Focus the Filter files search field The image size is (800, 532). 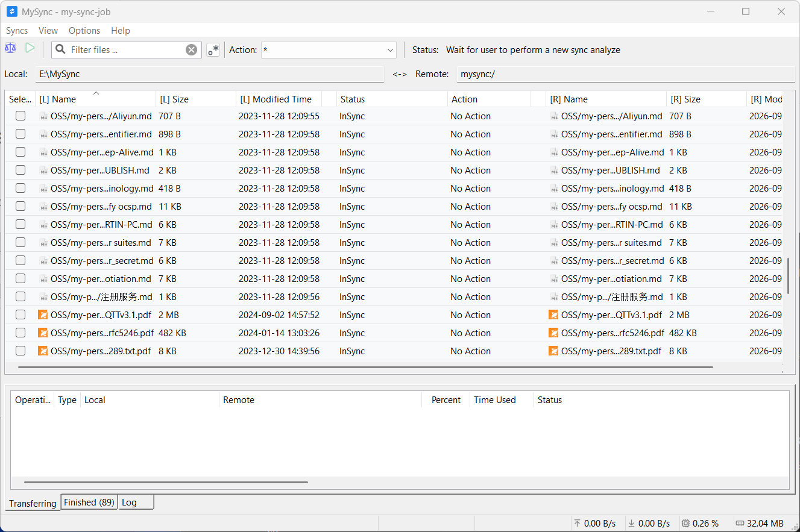click(x=127, y=50)
